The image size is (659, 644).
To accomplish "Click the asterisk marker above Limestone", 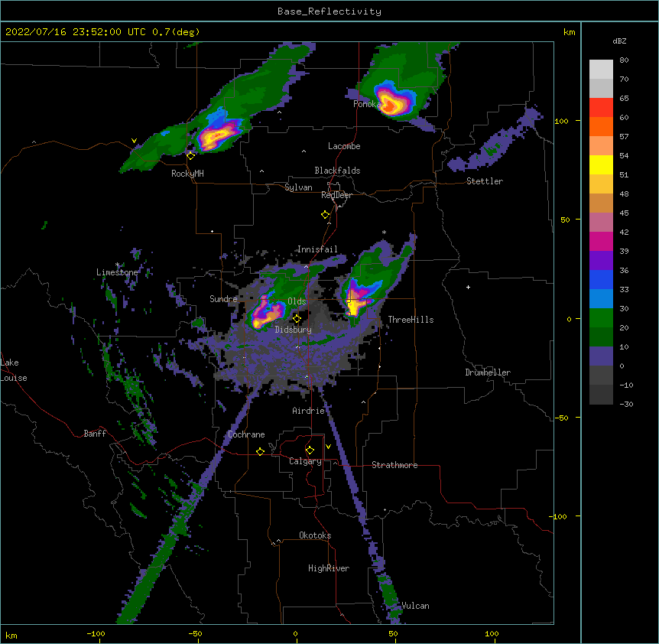I will pyautogui.click(x=118, y=265).
